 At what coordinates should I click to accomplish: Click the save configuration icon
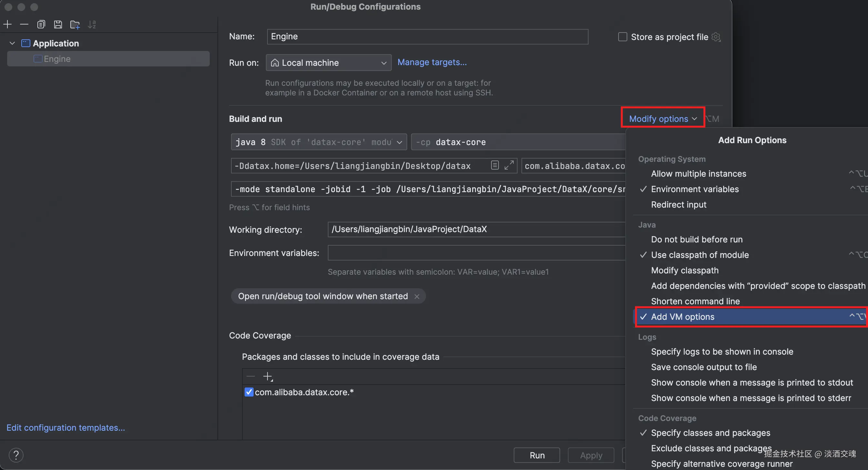click(58, 24)
